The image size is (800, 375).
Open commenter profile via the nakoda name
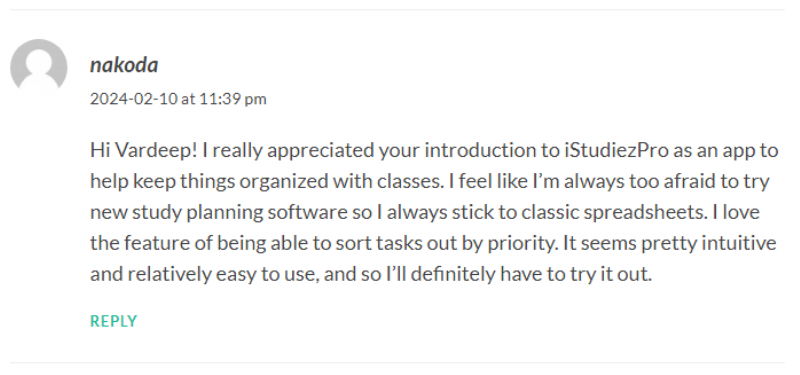pos(124,65)
